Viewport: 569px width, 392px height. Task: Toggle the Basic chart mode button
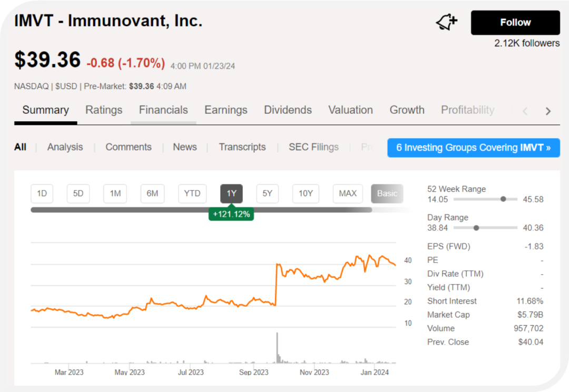coord(387,193)
